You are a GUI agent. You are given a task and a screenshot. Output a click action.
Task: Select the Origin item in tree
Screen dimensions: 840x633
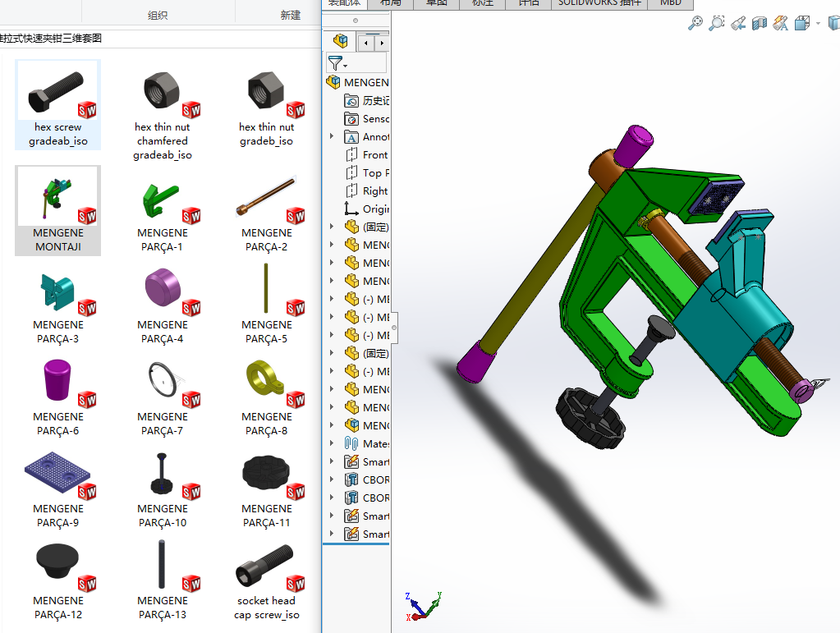click(x=367, y=209)
